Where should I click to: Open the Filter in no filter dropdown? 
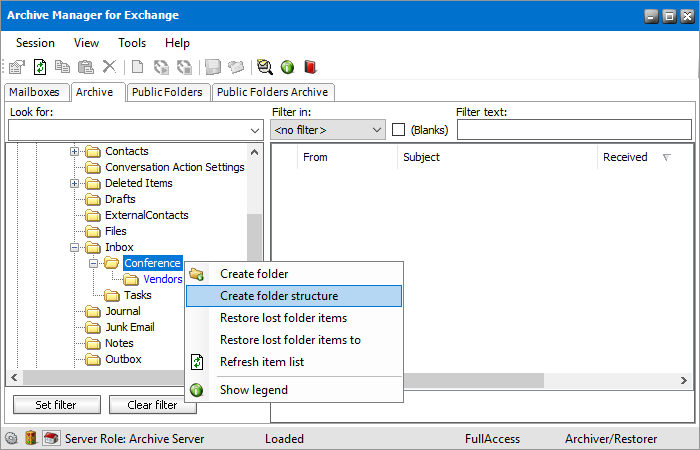[x=377, y=130]
